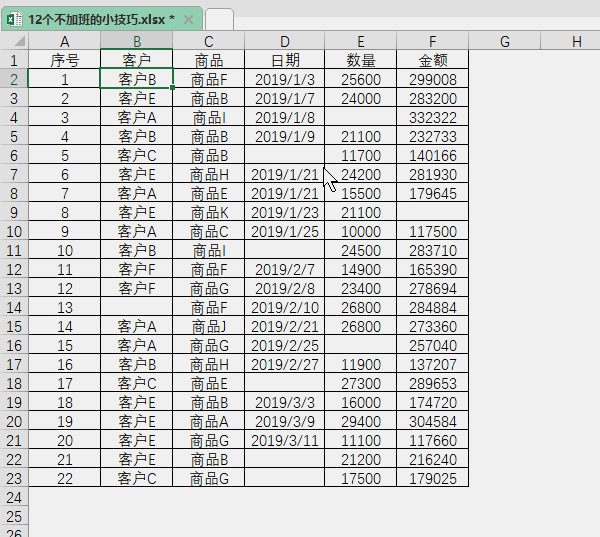600x537 pixels.
Task: Select the cell containing 299008
Action: (x=432, y=79)
